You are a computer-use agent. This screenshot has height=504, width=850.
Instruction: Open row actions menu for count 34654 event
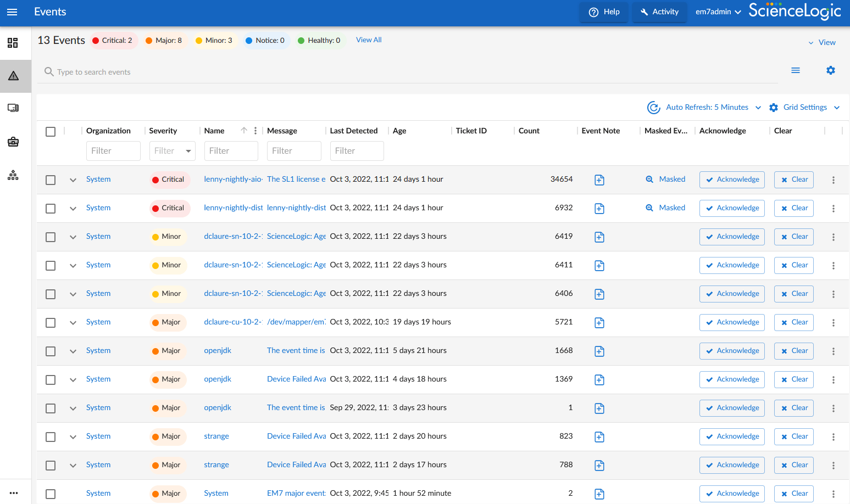pos(834,180)
